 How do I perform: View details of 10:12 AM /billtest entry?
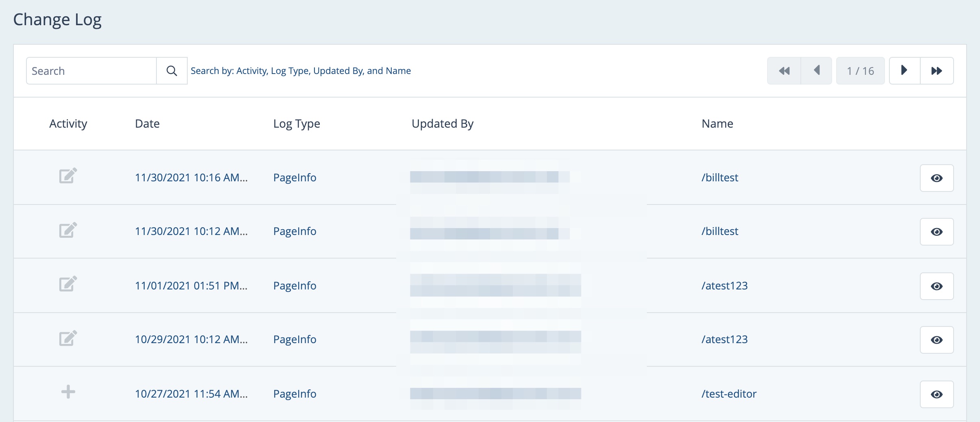[x=937, y=232]
